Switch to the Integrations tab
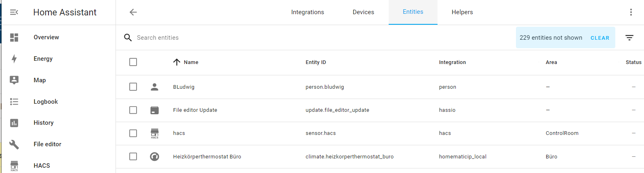The height and width of the screenshot is (173, 644). 307,12
